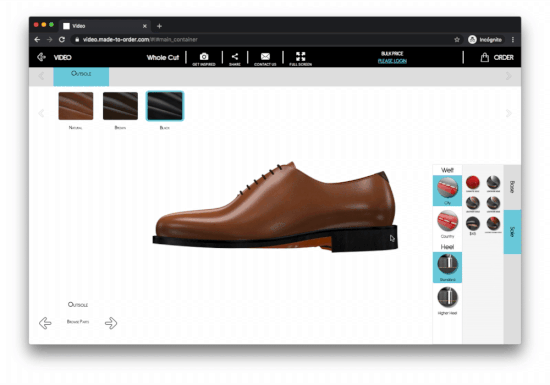Click the Welt section heading
The width and height of the screenshot is (550, 385).
447,170
